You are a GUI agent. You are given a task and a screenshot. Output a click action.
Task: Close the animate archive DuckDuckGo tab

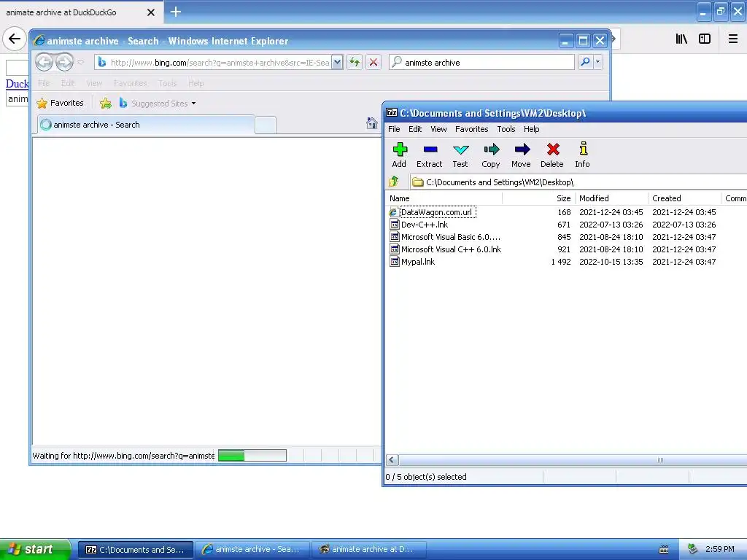click(150, 12)
